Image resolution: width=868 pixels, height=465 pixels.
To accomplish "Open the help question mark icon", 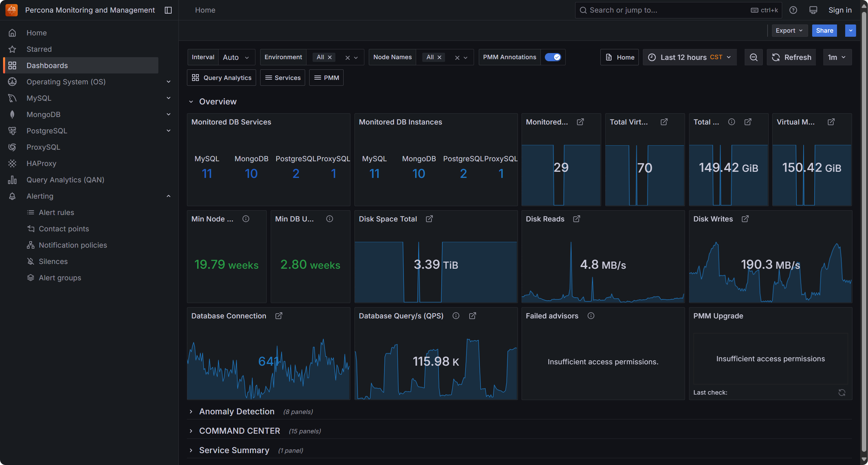I will (x=793, y=10).
